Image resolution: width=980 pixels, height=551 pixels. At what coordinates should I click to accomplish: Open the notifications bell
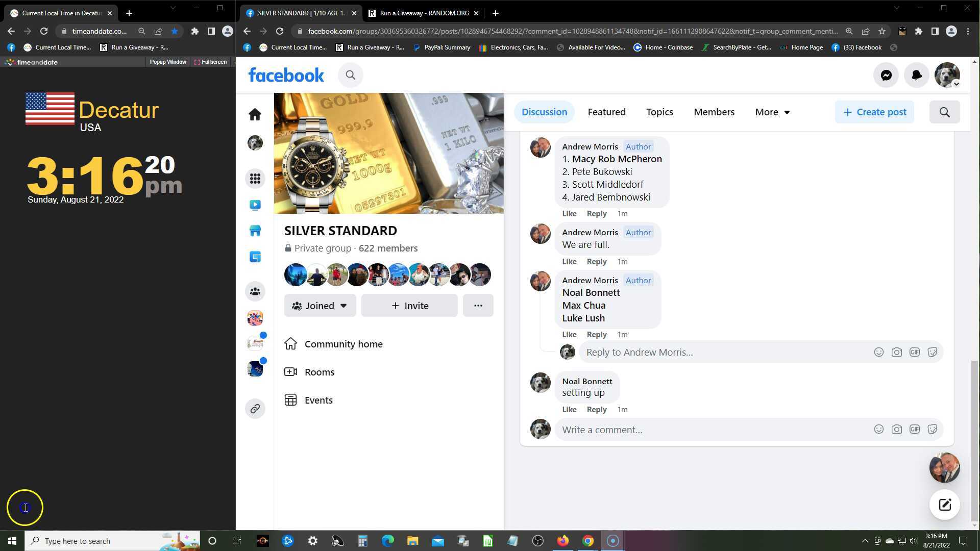917,75
